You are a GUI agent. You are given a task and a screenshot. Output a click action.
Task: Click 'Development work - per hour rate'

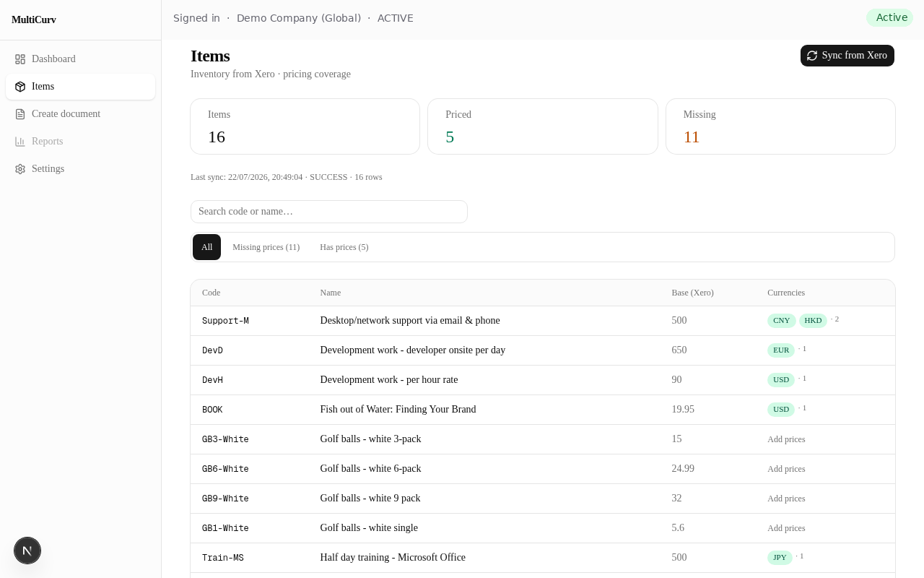[x=389, y=379]
